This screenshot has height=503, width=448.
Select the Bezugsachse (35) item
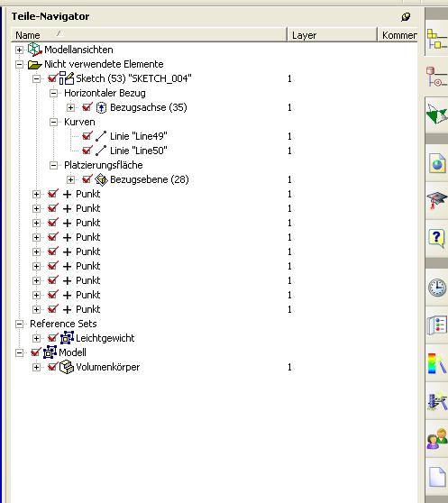point(148,107)
